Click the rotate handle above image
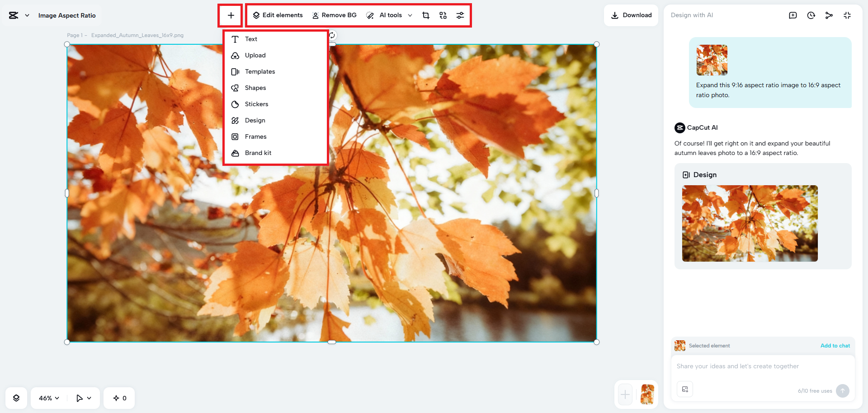This screenshot has width=868, height=413. [332, 35]
